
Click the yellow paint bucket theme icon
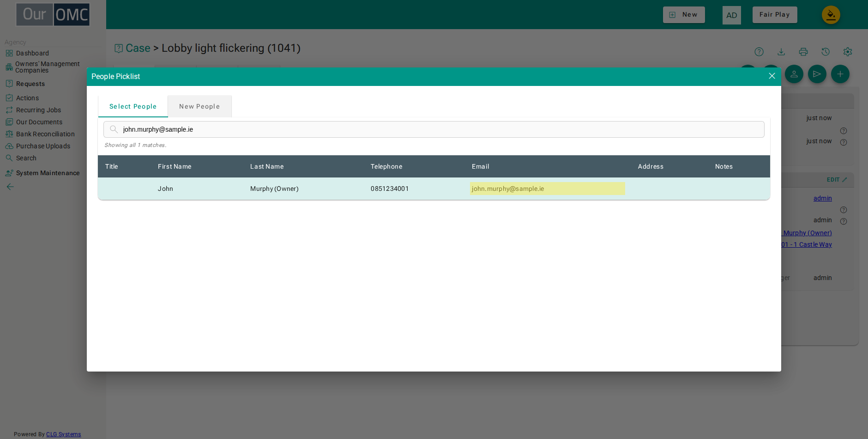[x=831, y=15]
